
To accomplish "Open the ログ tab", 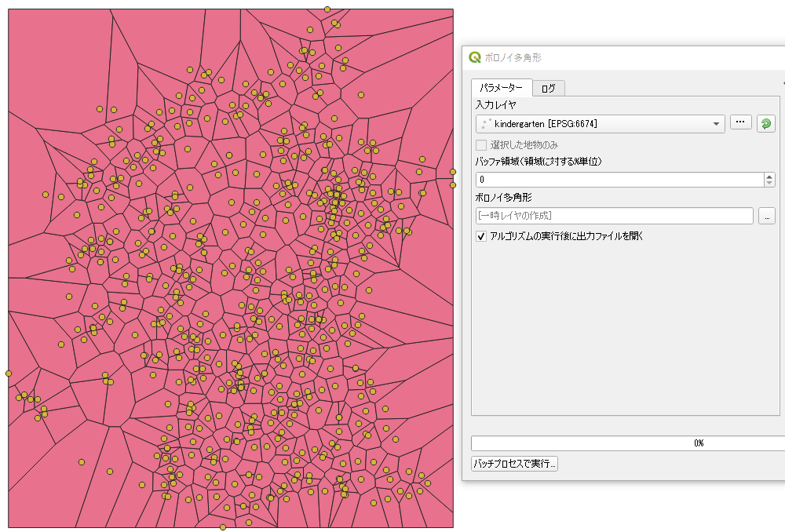I will pos(549,88).
